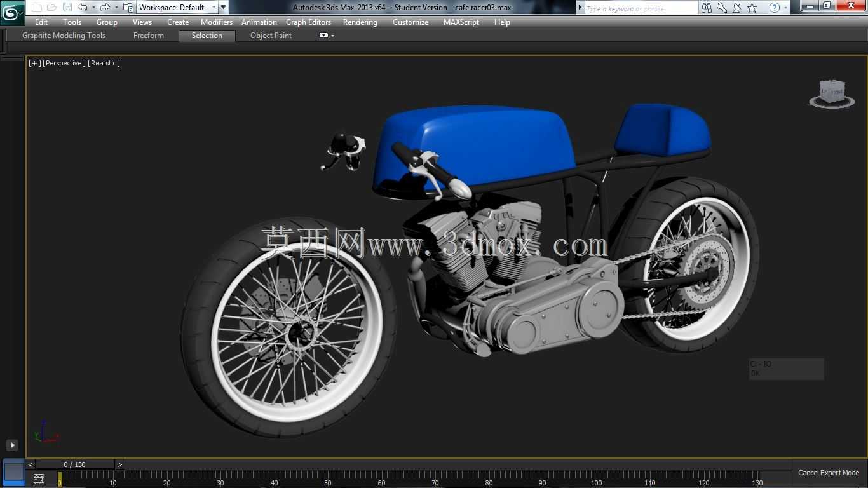Open the 3ds Max application menu logo
The width and height of the screenshot is (868, 488).
point(12,13)
